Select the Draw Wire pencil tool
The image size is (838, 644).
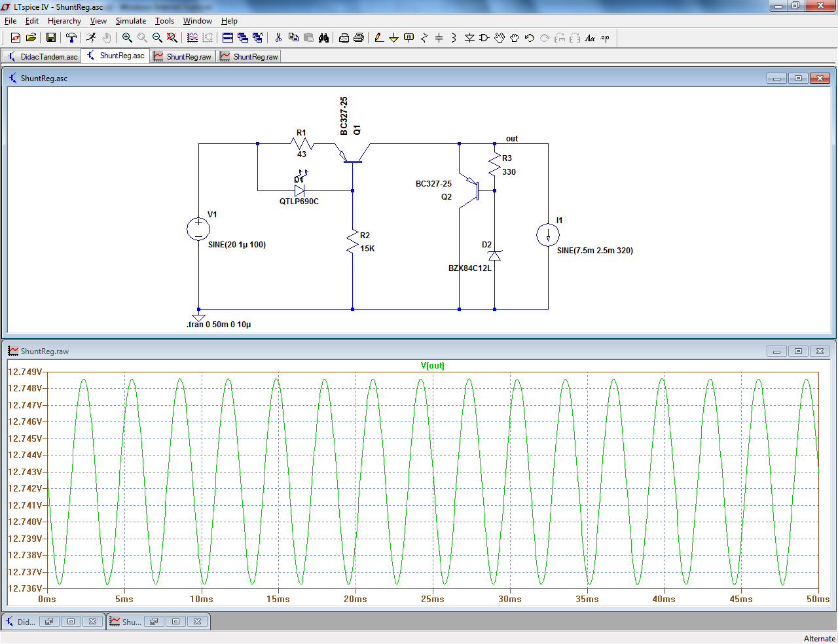pos(379,38)
